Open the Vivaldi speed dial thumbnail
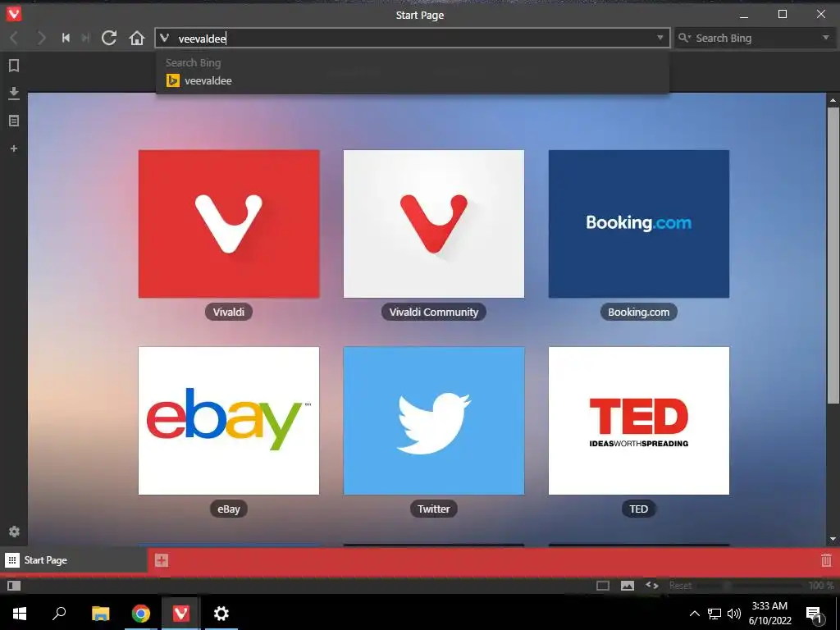The image size is (840, 630). pos(229,224)
